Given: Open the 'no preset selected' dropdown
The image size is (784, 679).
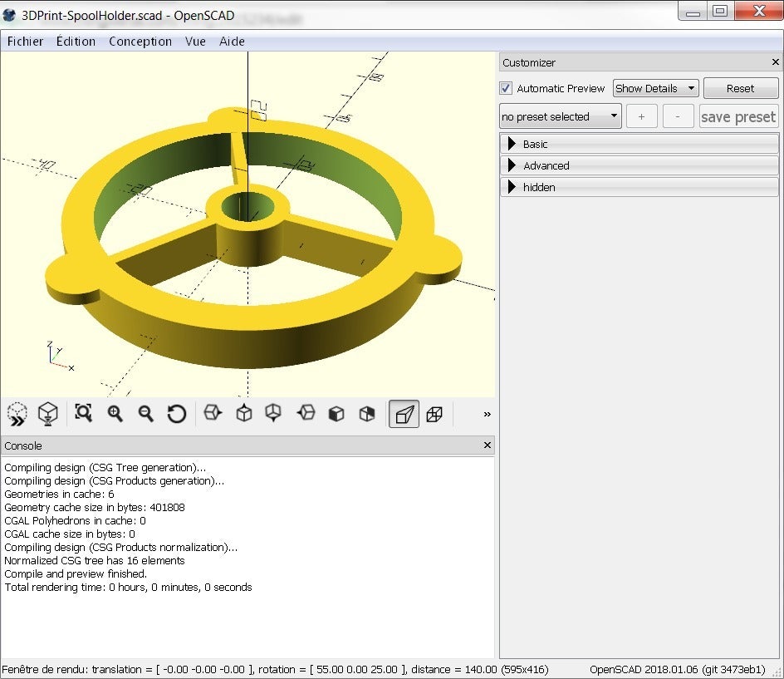Looking at the screenshot, I should [x=561, y=116].
